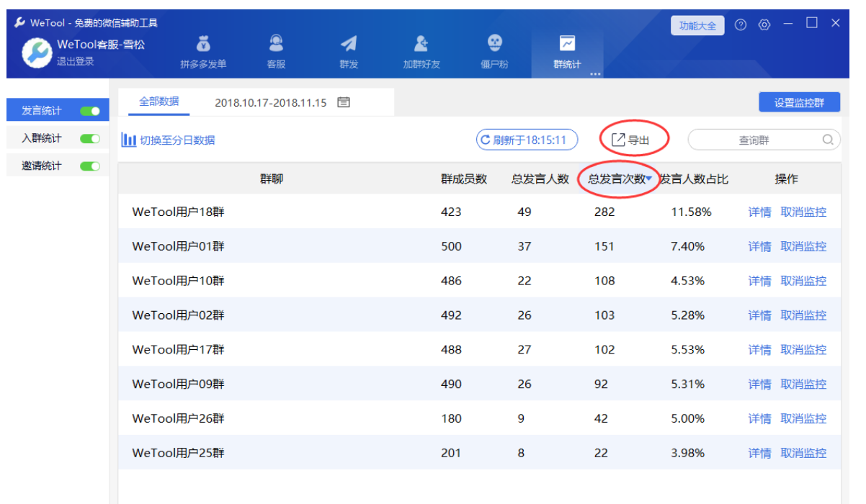Click the search magnifier icon
The image size is (866, 504).
829,140
